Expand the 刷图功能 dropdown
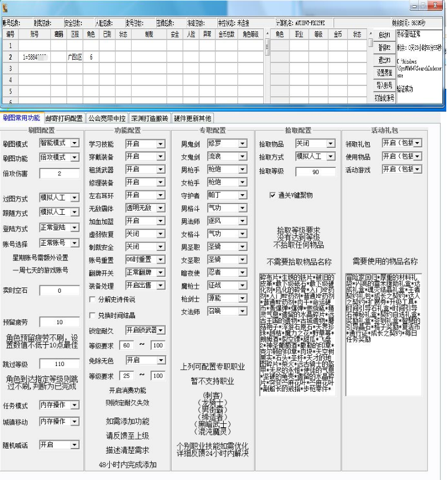 pyautogui.click(x=60, y=158)
